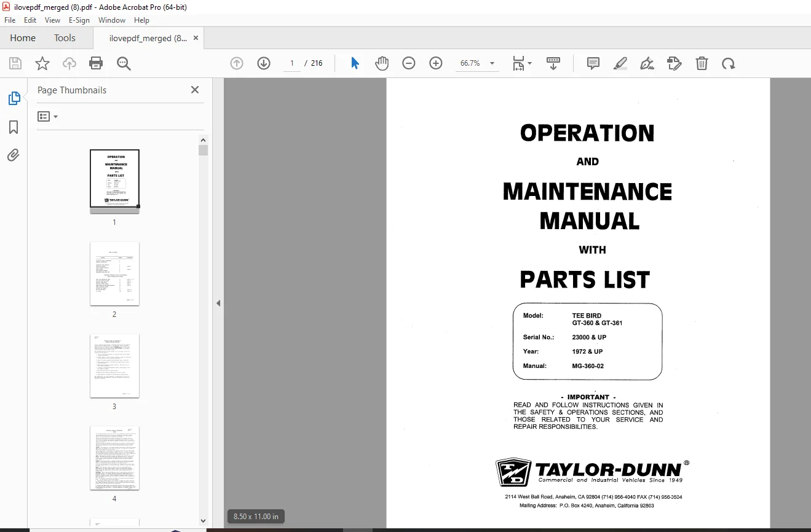Select page 2 thumbnail
This screenshot has width=811, height=532.
(x=114, y=273)
